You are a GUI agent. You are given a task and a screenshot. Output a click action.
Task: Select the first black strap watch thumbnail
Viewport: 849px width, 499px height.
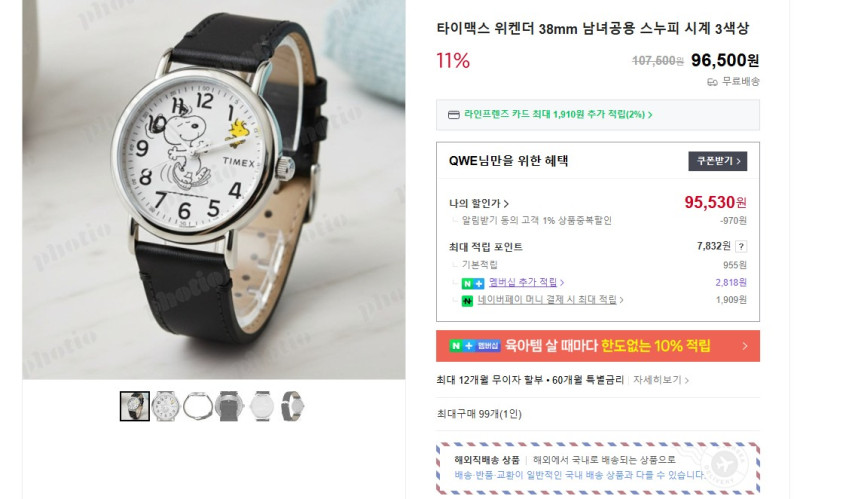135,406
